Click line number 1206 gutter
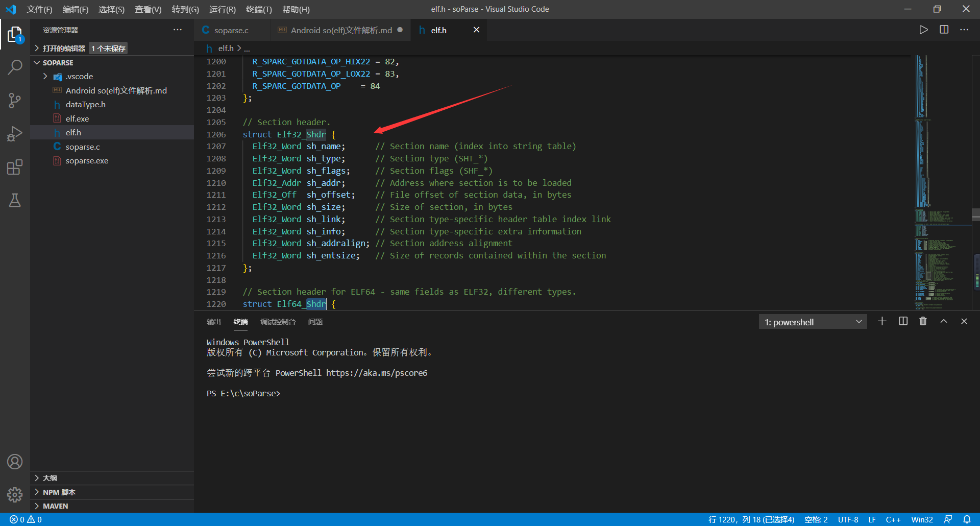The width and height of the screenshot is (980, 526). point(216,134)
